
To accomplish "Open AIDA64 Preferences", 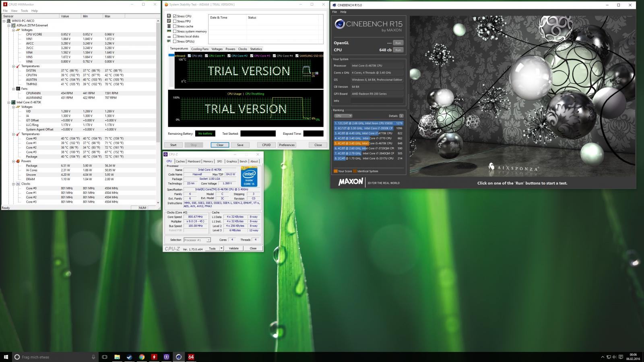I will 287,145.
